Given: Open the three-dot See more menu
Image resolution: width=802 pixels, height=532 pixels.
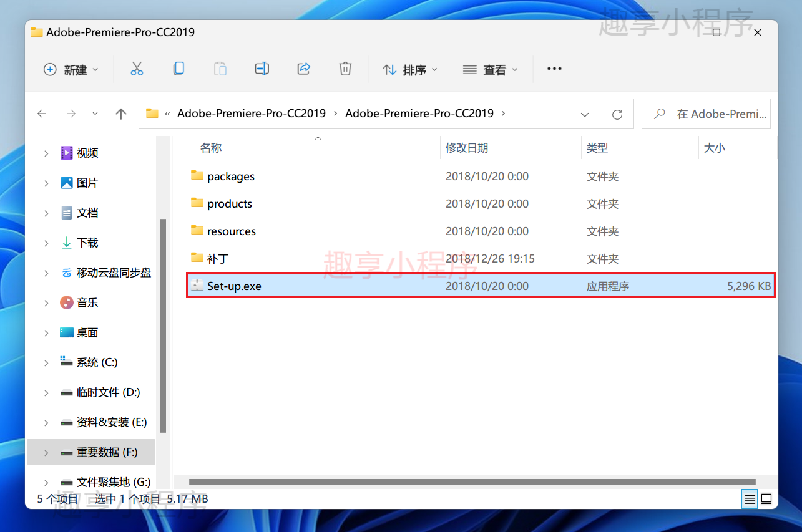Looking at the screenshot, I should [x=554, y=69].
